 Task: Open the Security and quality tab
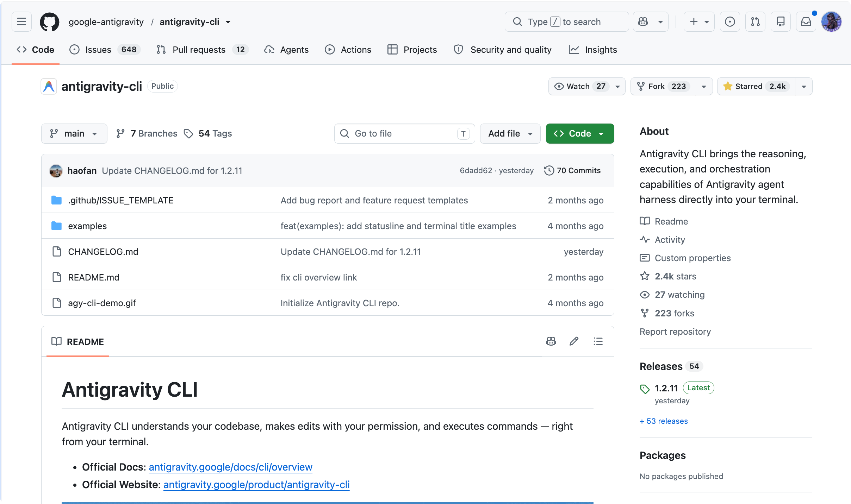pos(503,50)
